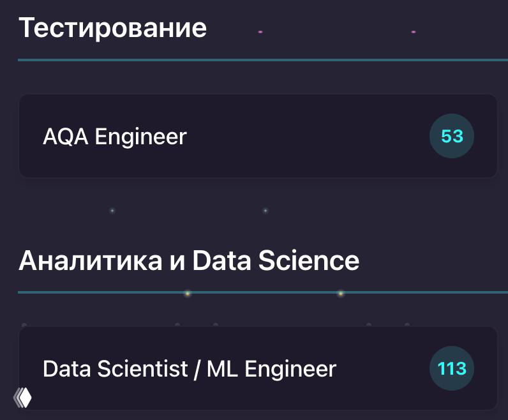Click the AQA Engineer title text
Image resolution: width=508 pixels, height=420 pixels.
tap(115, 137)
